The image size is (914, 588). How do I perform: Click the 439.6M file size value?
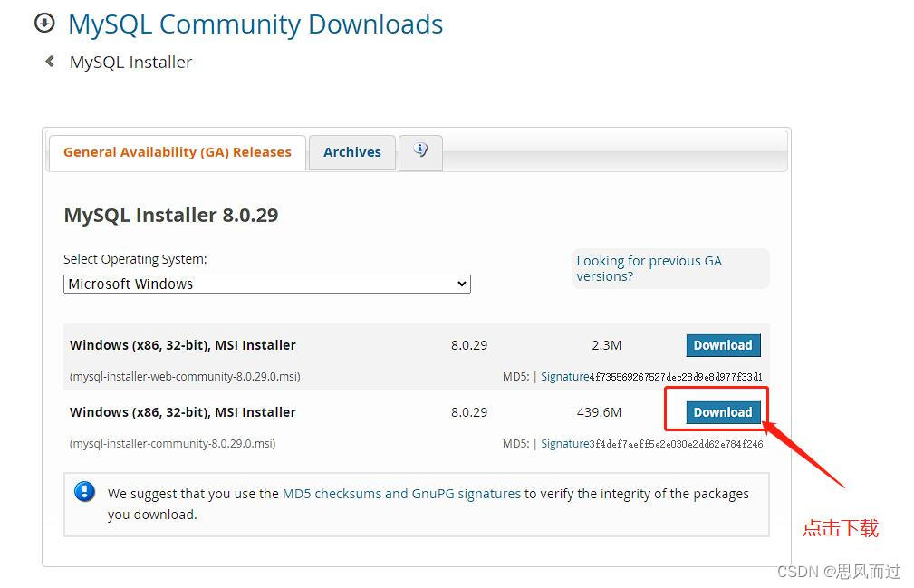(599, 412)
